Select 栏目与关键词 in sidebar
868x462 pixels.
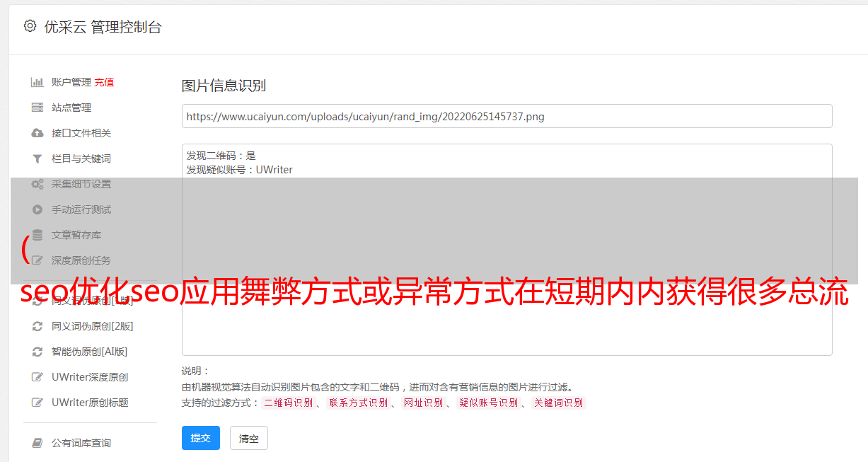click(x=81, y=158)
